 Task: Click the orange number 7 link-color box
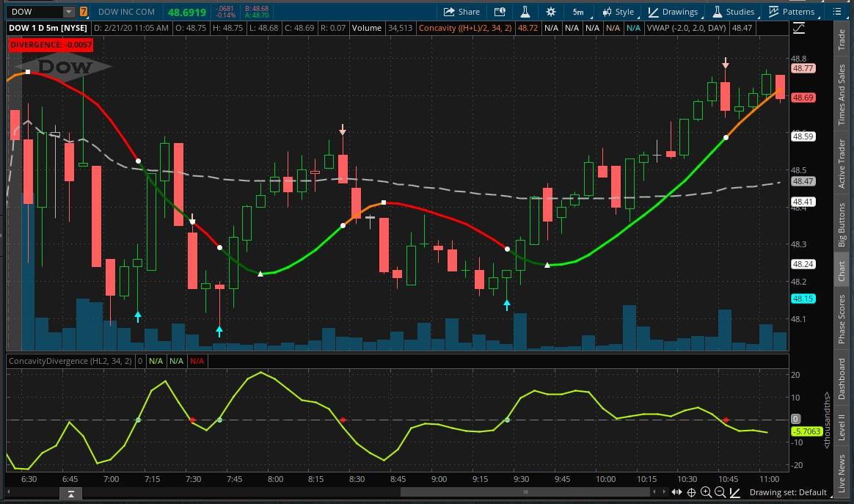tap(84, 12)
